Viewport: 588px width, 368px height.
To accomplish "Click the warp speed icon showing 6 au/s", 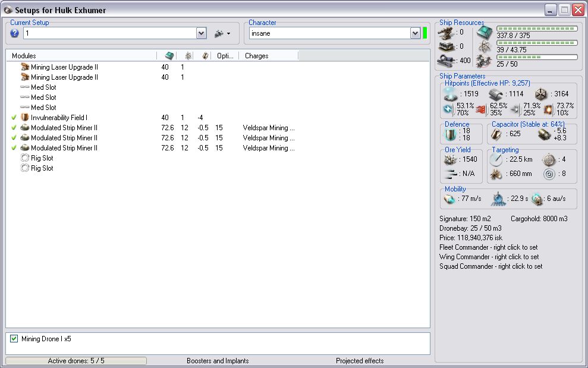I will [537, 199].
